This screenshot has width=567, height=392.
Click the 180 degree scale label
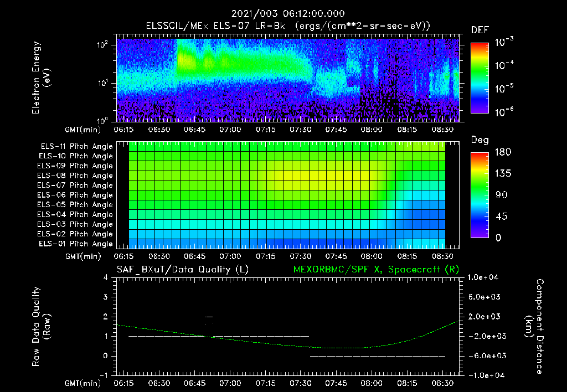[x=503, y=152]
